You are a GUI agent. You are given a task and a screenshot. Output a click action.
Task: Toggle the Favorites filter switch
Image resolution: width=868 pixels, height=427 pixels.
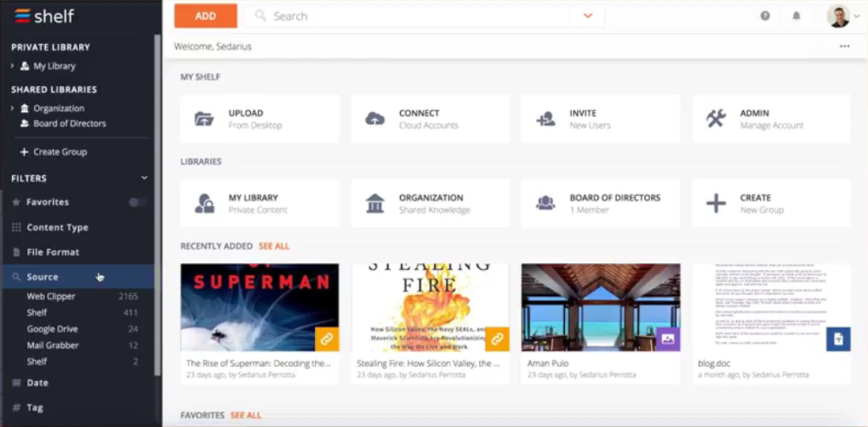click(x=137, y=203)
